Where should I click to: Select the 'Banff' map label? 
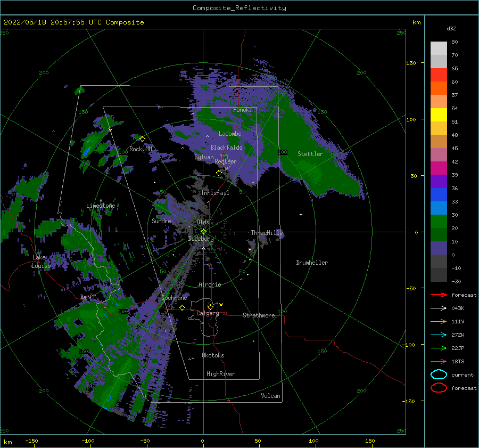[88, 297]
